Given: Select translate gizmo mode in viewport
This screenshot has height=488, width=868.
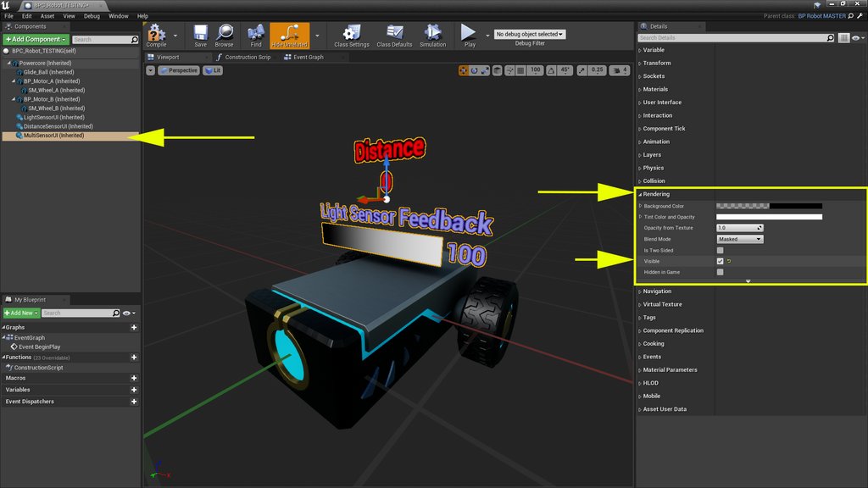Looking at the screenshot, I should 464,70.
